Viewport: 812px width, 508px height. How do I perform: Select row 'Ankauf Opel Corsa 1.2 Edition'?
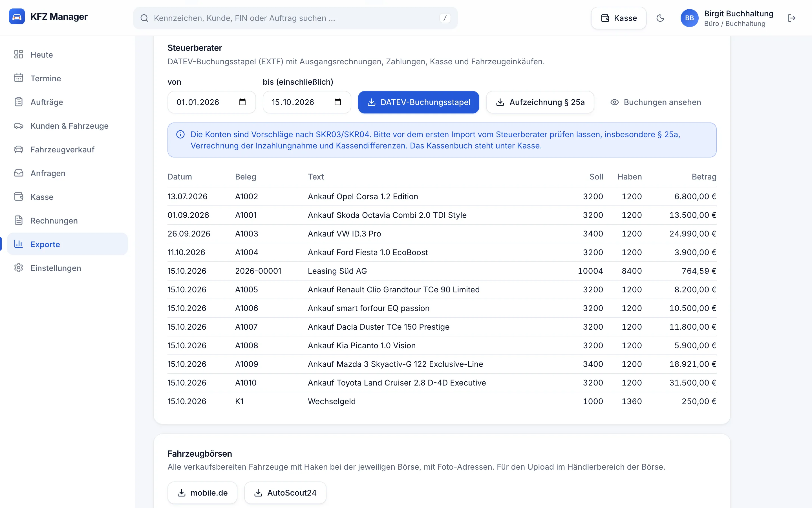pos(442,196)
